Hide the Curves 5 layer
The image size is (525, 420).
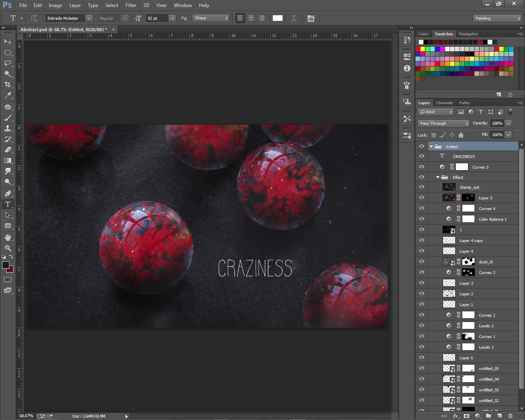point(422,167)
